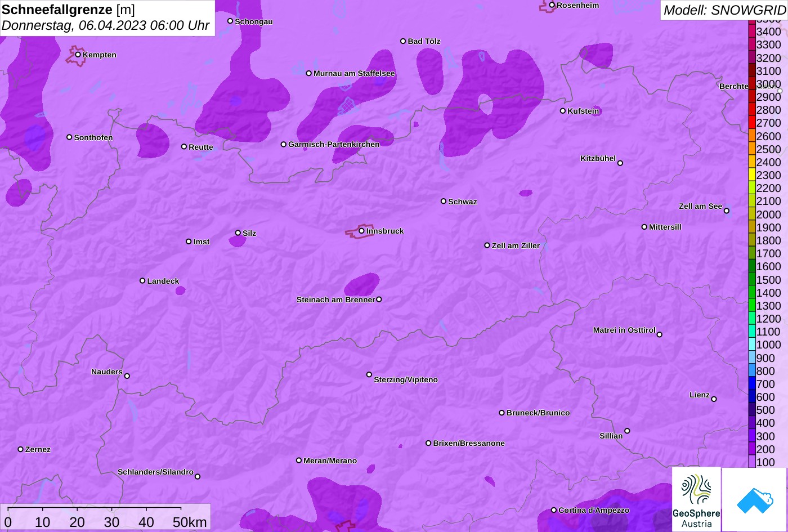Screen dimensions: 788x532
Task: Click the Bad Tölz marker circle
Action: 403,41
